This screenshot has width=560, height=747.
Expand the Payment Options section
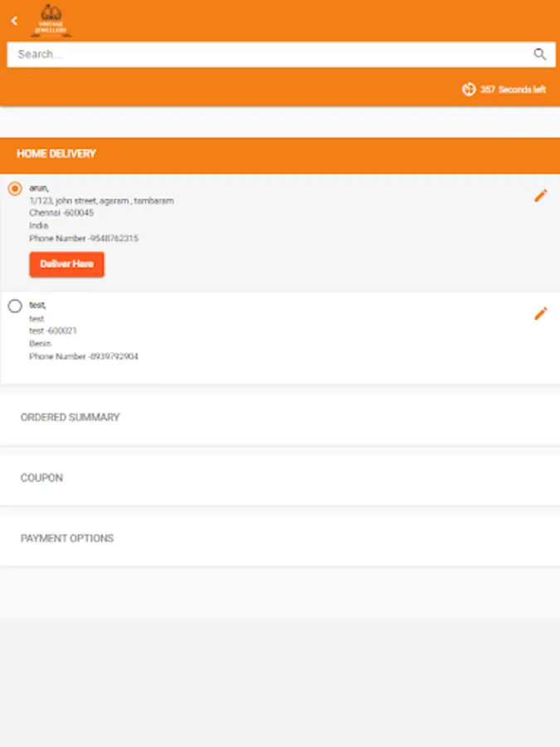coord(280,539)
